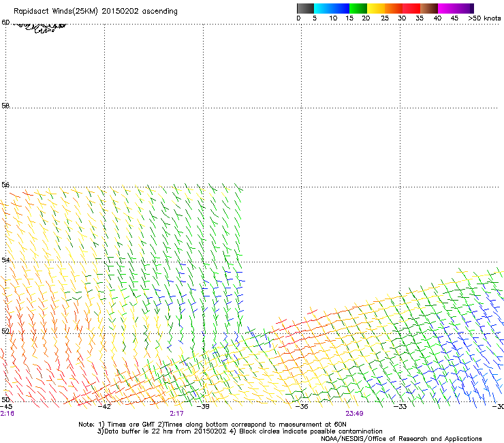Image resolution: width=504 pixels, height=443 pixels.
Task: Click the latitude label '58'
Action: 5,106
